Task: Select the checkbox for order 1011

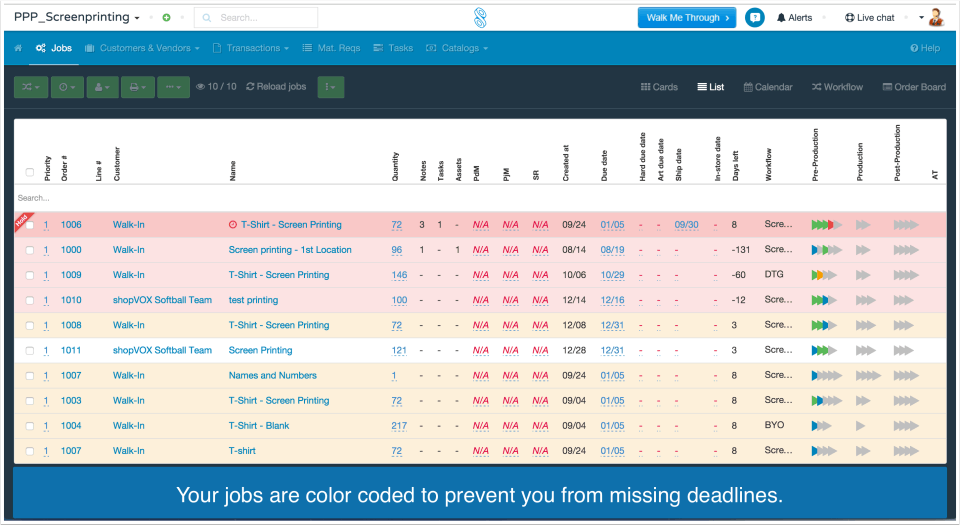Action: coord(30,351)
